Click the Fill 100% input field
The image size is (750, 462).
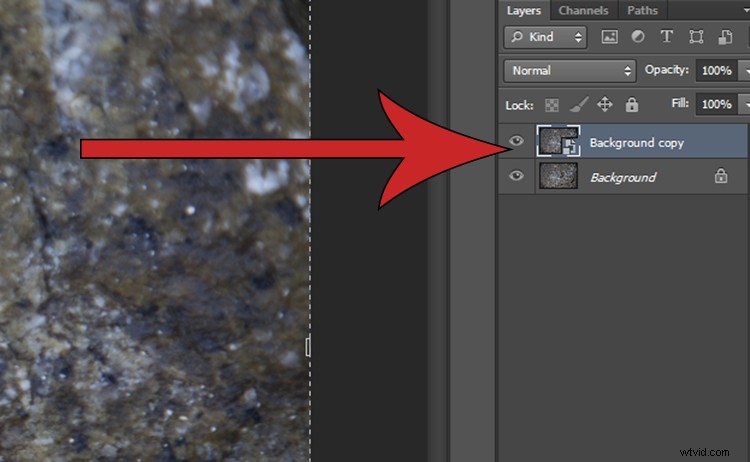(717, 104)
